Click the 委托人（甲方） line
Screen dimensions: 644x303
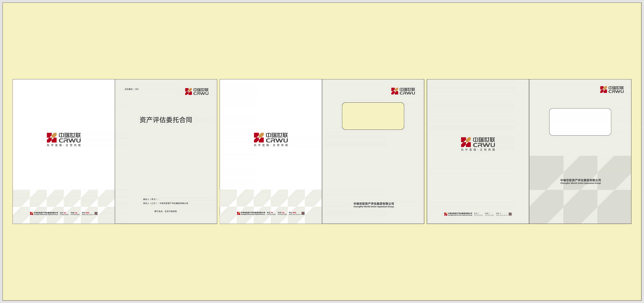151,199
